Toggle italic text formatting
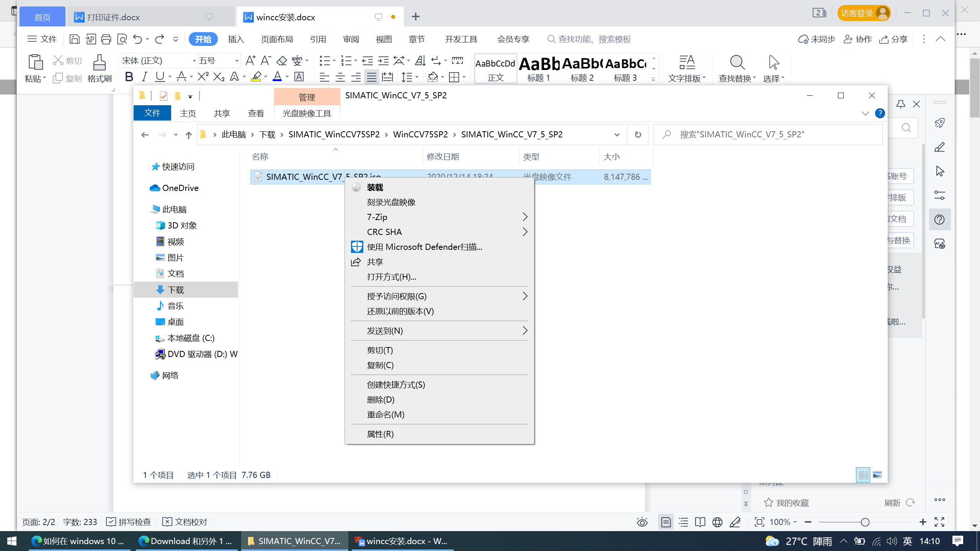Viewport: 980px width, 551px height. pyautogui.click(x=144, y=77)
